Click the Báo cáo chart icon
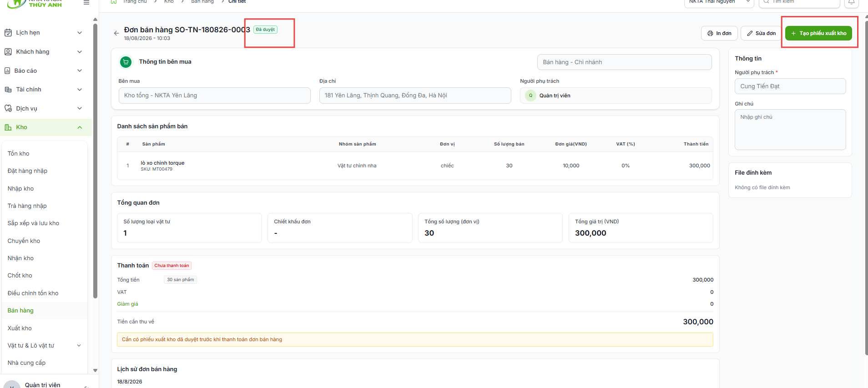 pyautogui.click(x=7, y=71)
